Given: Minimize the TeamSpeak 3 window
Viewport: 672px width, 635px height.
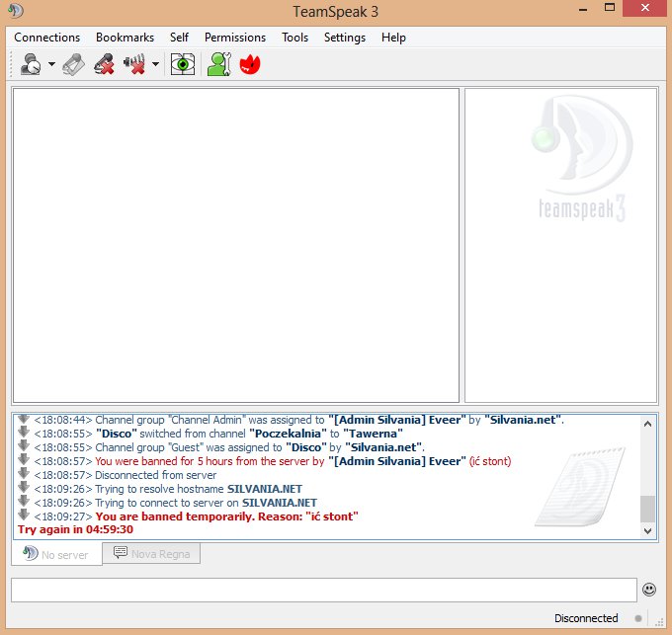Looking at the screenshot, I should 583,10.
